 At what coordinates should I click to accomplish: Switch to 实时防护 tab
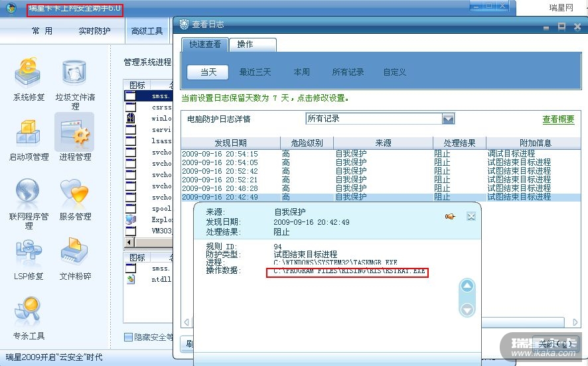tap(94, 30)
